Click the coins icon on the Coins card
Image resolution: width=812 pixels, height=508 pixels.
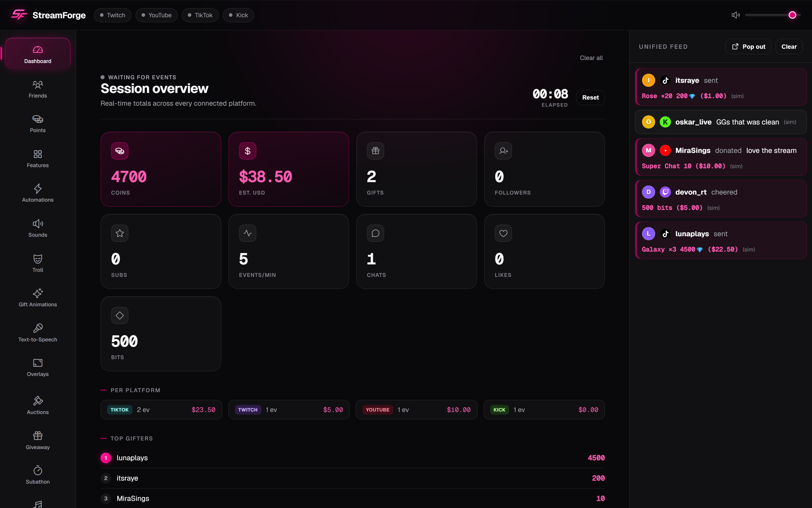[x=120, y=151]
